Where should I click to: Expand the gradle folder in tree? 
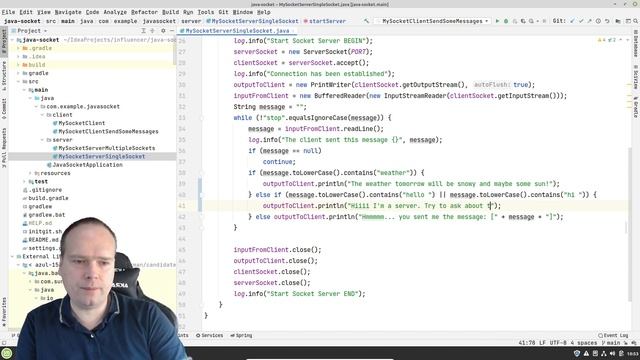coord(18,73)
